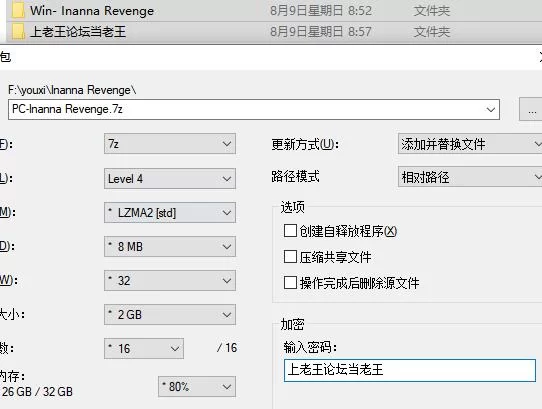Click the date 8月9日星期日 8:57
Screen dimensions: 542x409
point(321,32)
